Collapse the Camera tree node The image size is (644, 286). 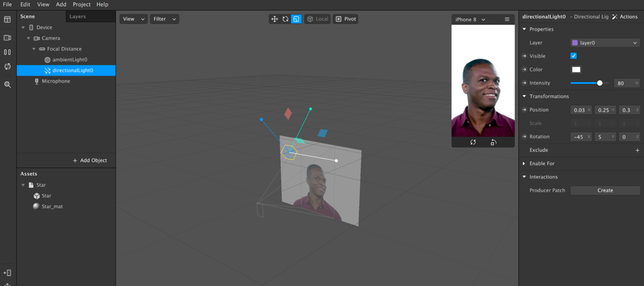point(28,38)
